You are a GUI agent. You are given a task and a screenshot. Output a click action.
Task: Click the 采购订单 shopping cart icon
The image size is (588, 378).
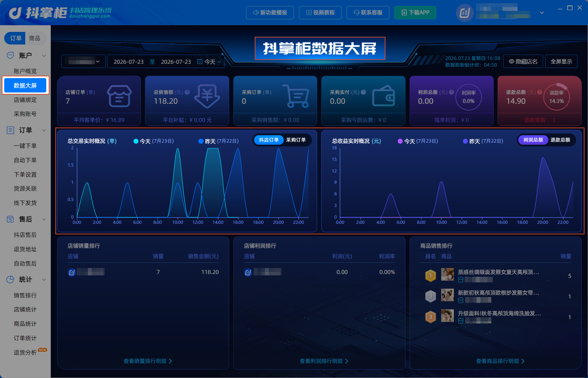296,96
